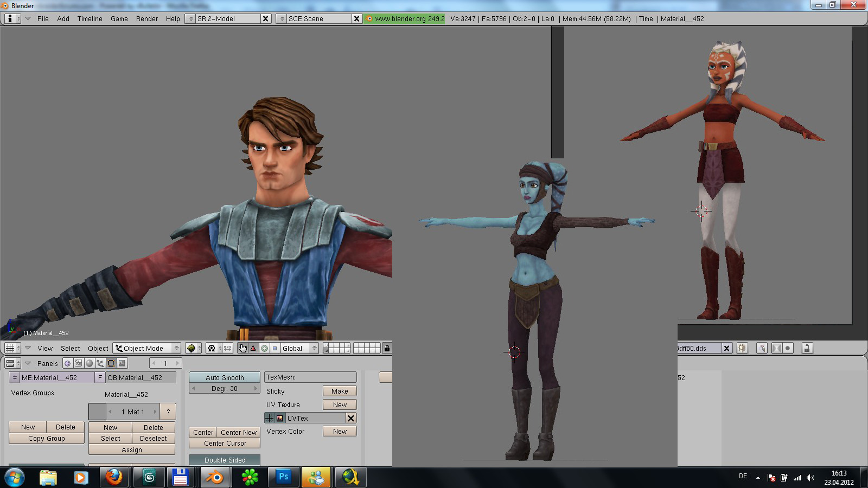Image resolution: width=868 pixels, height=488 pixels.
Task: Click the material Deselect button
Action: pos(154,438)
